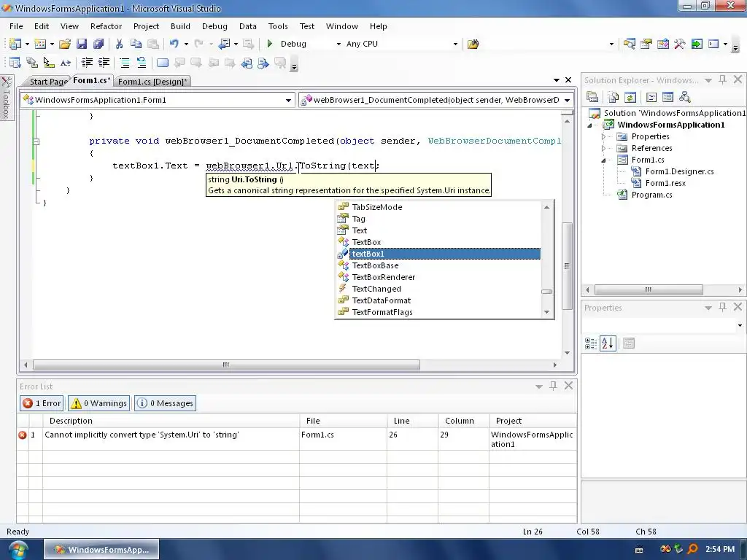The image size is (747, 560).
Task: Open the Undo history dropdown arrow
Action: [186, 44]
